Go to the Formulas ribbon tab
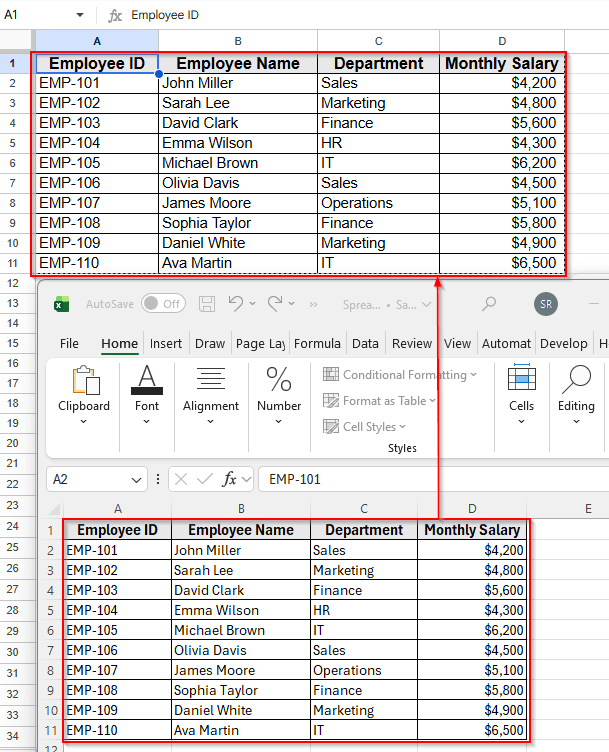 (317, 343)
